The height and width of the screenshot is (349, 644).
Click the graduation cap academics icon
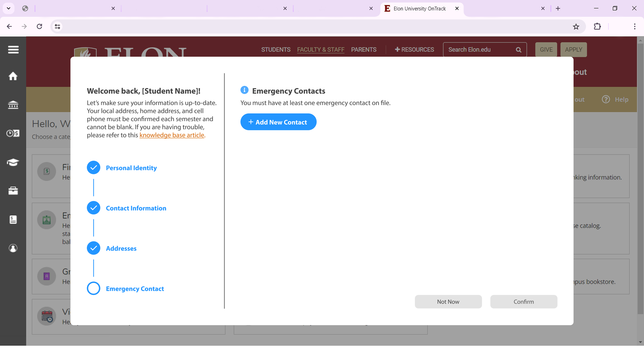(13, 162)
